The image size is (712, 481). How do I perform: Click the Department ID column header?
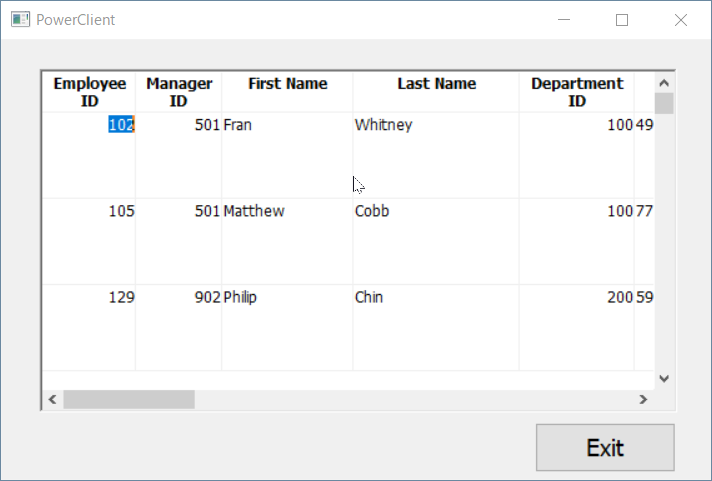click(x=576, y=92)
